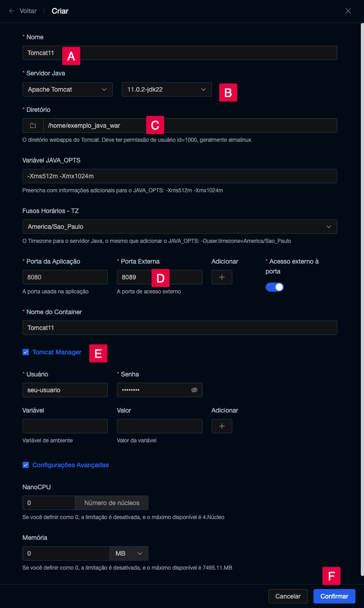The height and width of the screenshot is (608, 364).
Task: Expand the America/Sao_Paulo timezone dropdown
Action: 180,227
